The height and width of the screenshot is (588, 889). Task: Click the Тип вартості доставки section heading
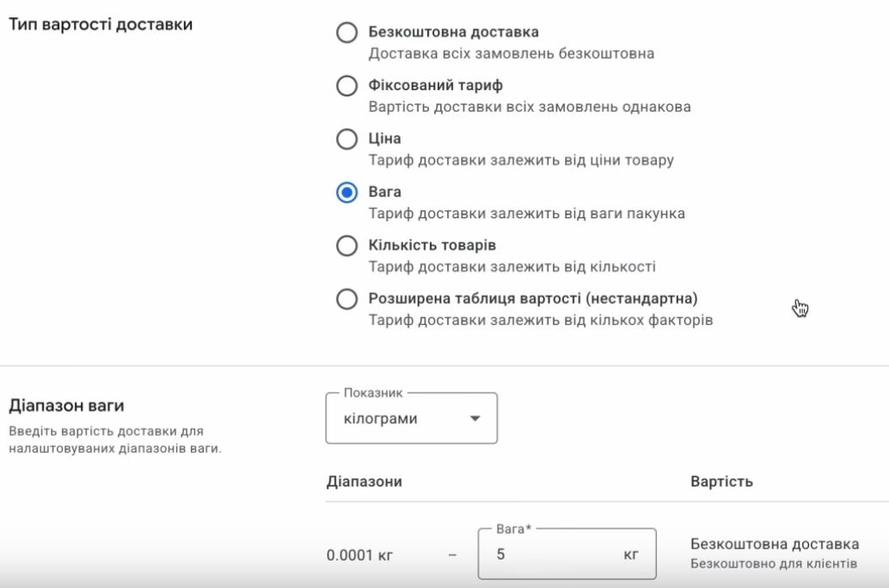[x=101, y=24]
